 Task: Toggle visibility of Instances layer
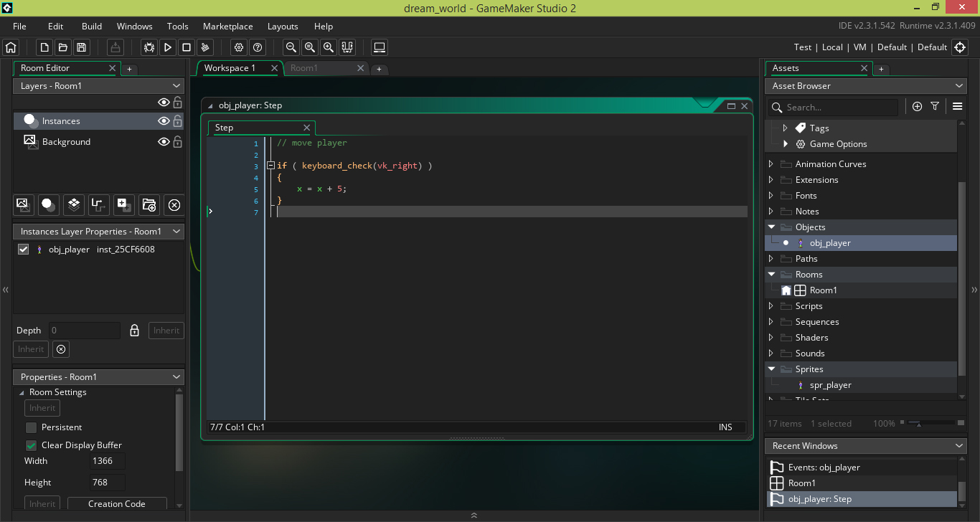[164, 121]
